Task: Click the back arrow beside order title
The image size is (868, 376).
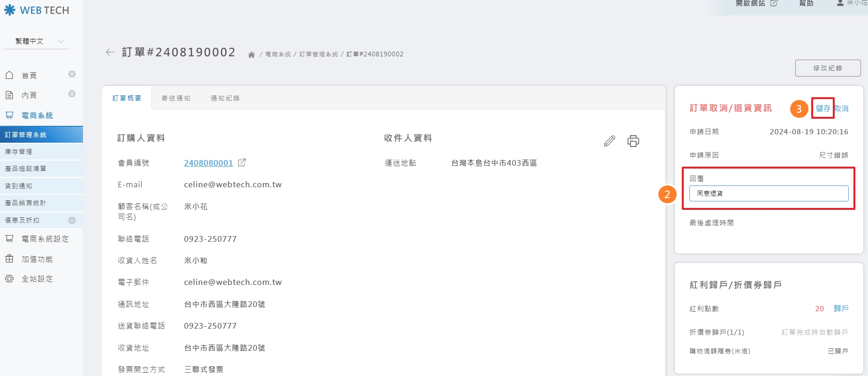Action: click(x=110, y=52)
